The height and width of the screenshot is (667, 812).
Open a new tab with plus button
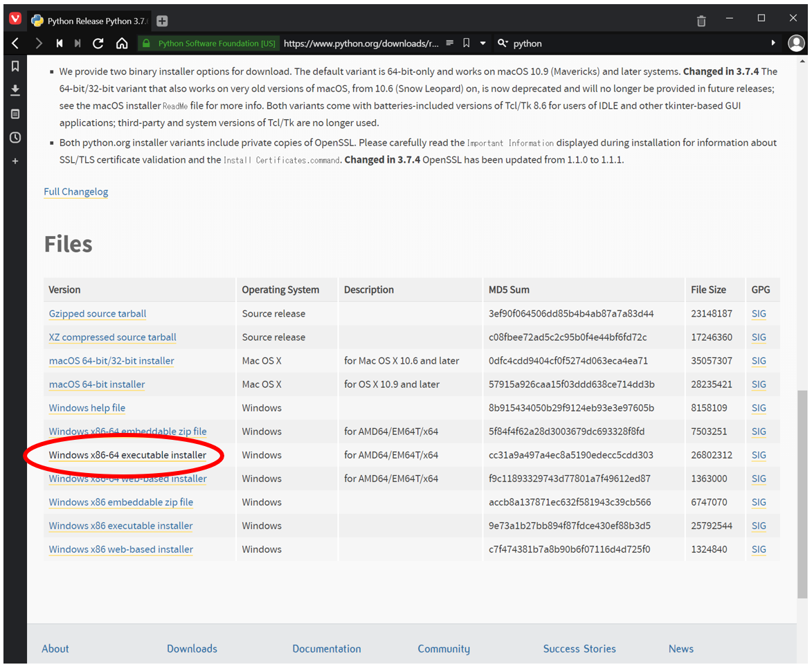coord(162,21)
